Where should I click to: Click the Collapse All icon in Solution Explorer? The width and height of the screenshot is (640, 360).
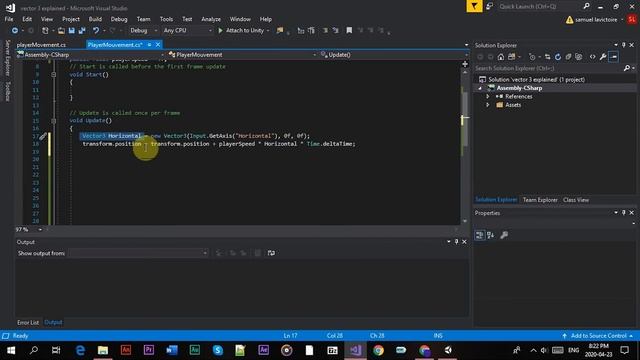568,57
